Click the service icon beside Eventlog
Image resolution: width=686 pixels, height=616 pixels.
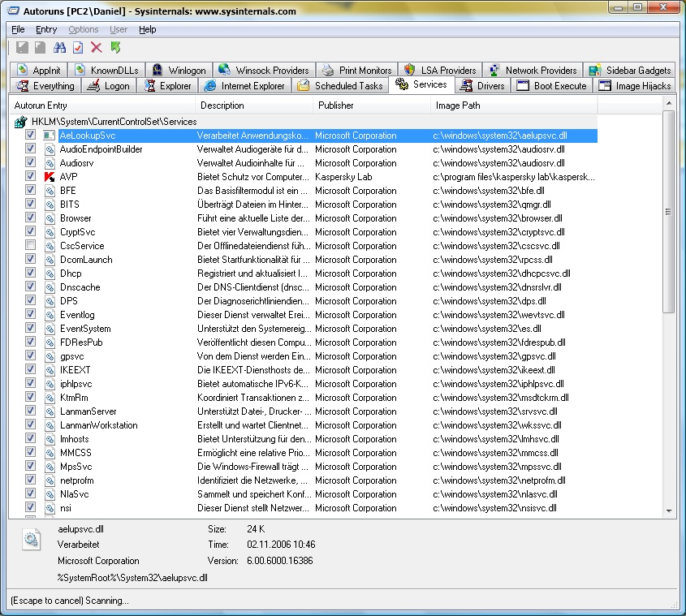click(x=50, y=315)
